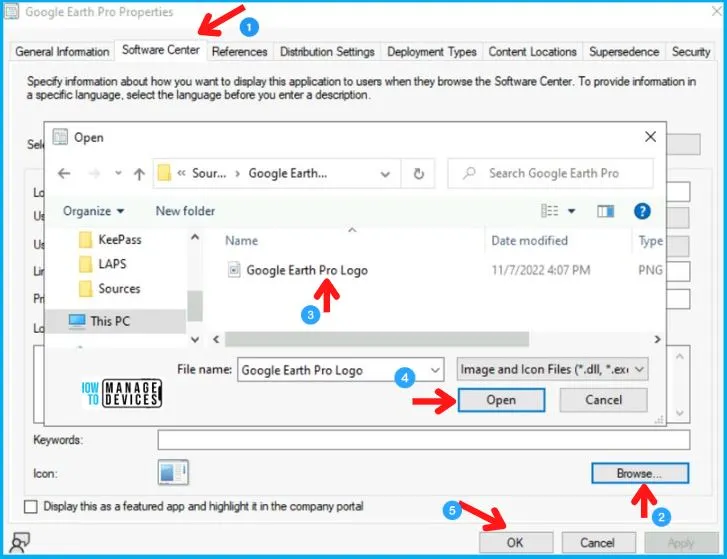Click the Refresh button beside address bar

(x=419, y=173)
